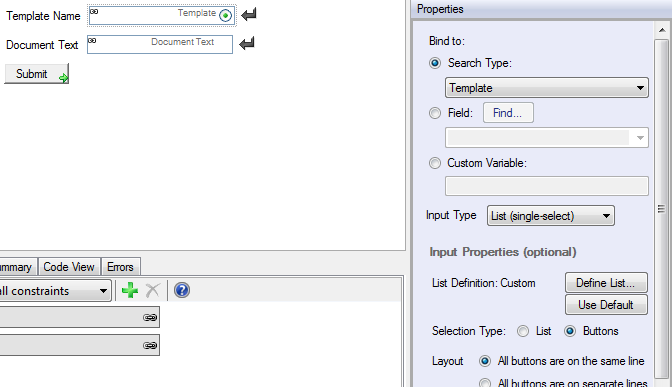Expand the constraints filter dropdown
This screenshot has width=672, height=387.
[54, 291]
